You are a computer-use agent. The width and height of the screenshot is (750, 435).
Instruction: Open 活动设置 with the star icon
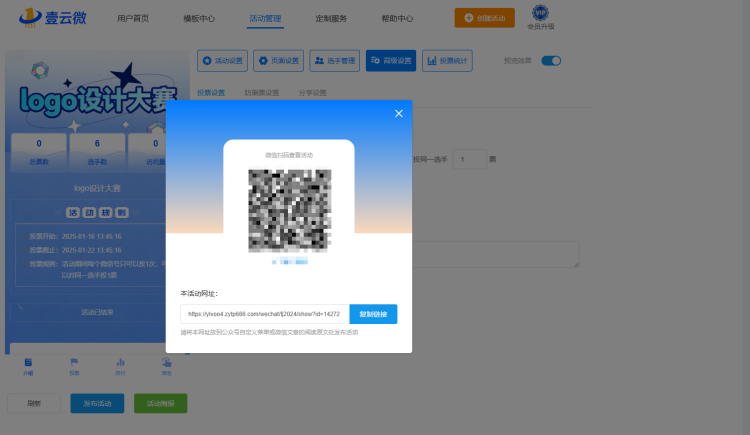222,61
